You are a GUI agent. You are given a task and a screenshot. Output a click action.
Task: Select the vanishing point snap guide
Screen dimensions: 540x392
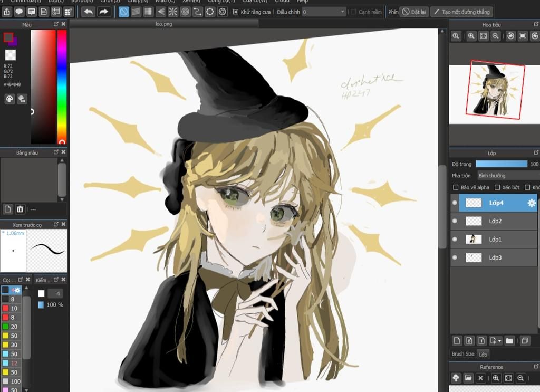click(161, 12)
